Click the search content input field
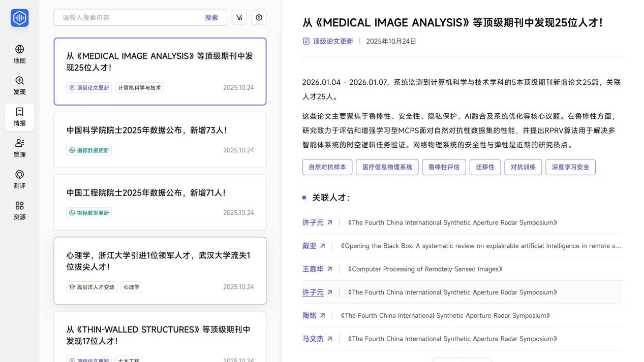This screenshot has width=644, height=362. (x=127, y=17)
